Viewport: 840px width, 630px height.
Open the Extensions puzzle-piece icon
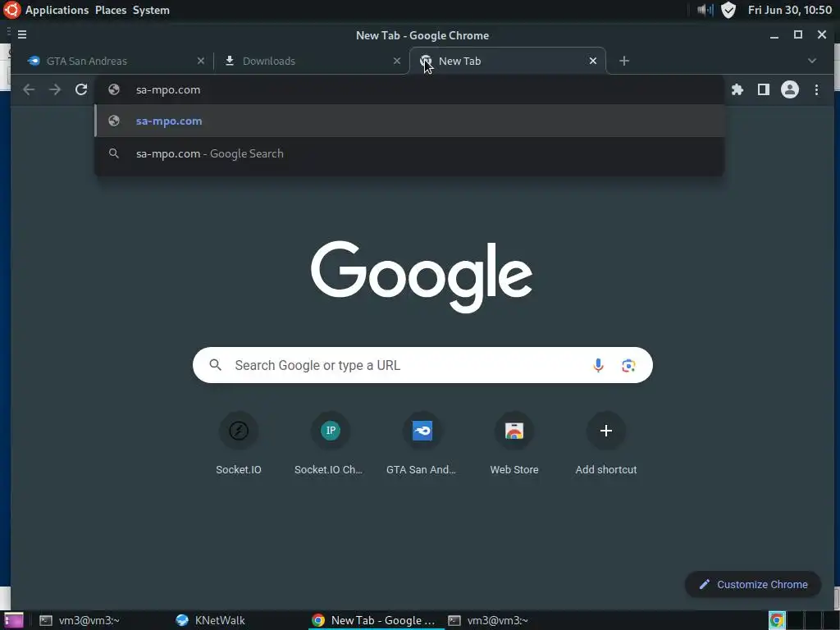(737, 89)
